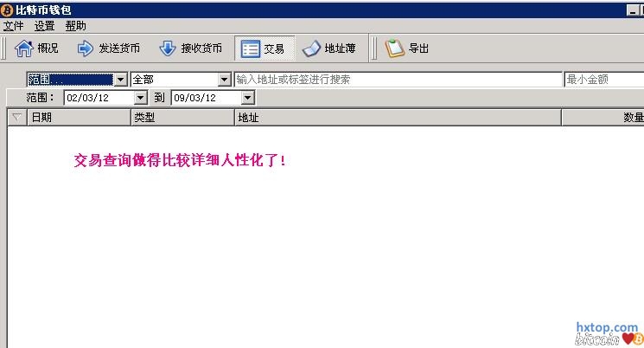Open the 02/03/12 start date picker

coord(140,98)
